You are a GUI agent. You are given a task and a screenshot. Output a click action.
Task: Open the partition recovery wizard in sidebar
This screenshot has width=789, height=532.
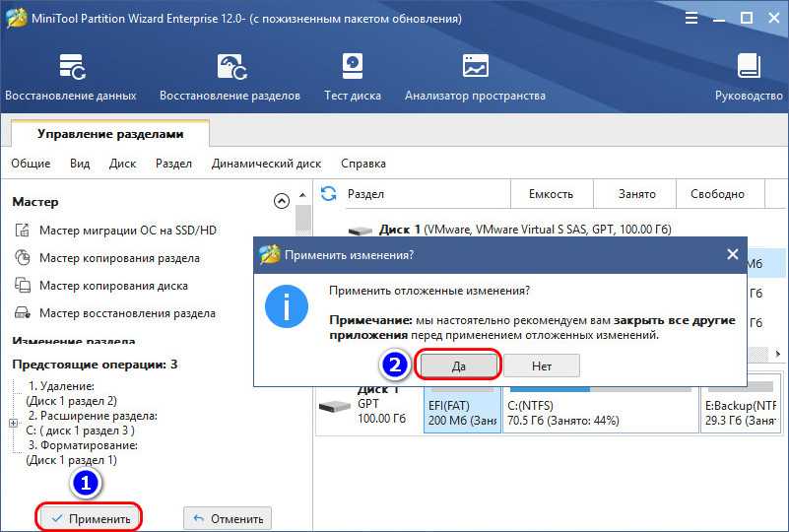coord(127,313)
